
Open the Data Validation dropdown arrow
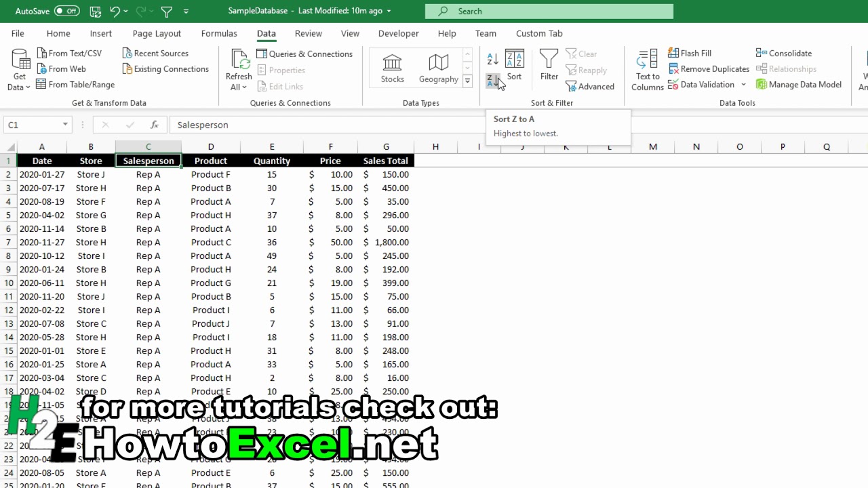(743, 84)
